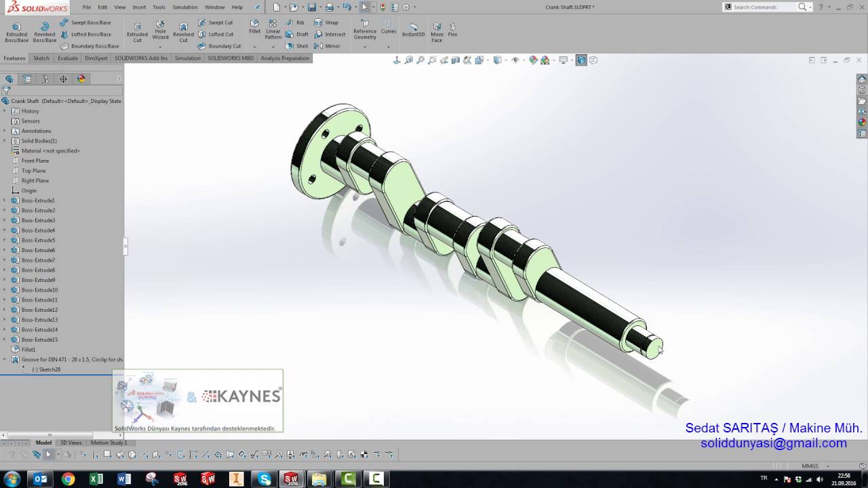The width and height of the screenshot is (868, 488).
Task: Expand the Boss-Extrude1 feature
Action: point(4,201)
